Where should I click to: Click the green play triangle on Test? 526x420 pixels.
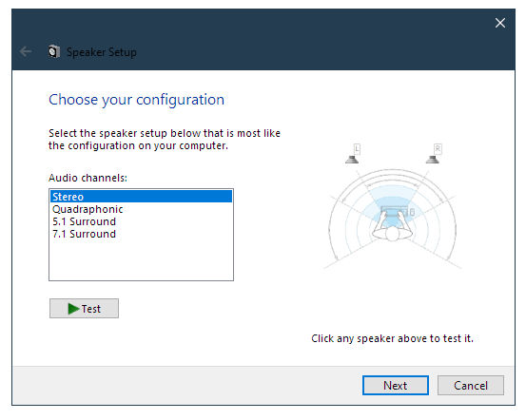[x=73, y=309]
